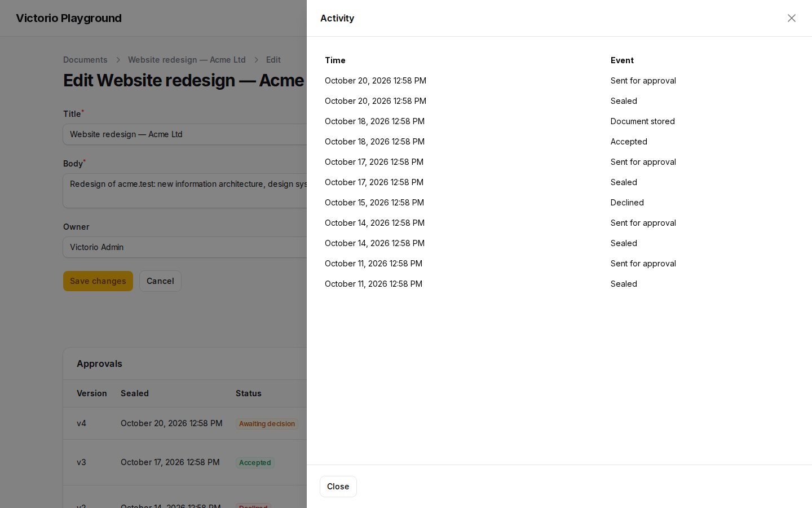812x508 pixels.
Task: Click Awaiting decision status badge
Action: [267, 424]
